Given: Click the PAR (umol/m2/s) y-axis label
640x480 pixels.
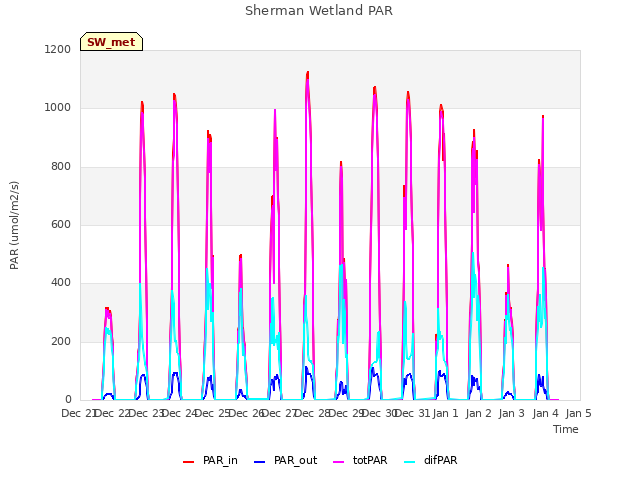Looking at the screenshot, I should pos(14,225).
